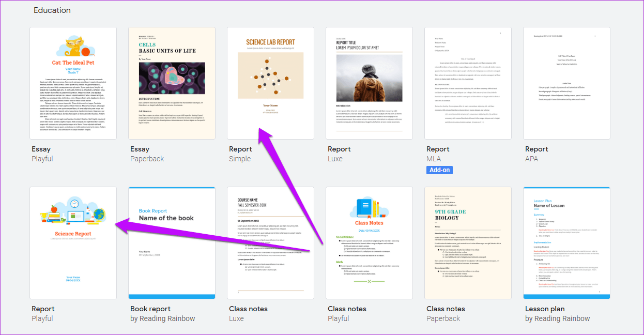
Task: Click the Education section heading
Action: click(x=52, y=10)
